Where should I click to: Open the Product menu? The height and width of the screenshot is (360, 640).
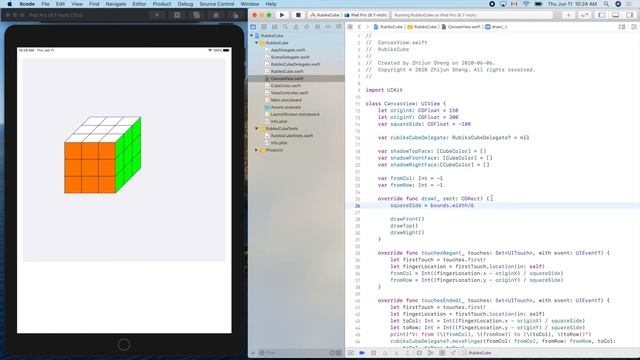[162, 4]
